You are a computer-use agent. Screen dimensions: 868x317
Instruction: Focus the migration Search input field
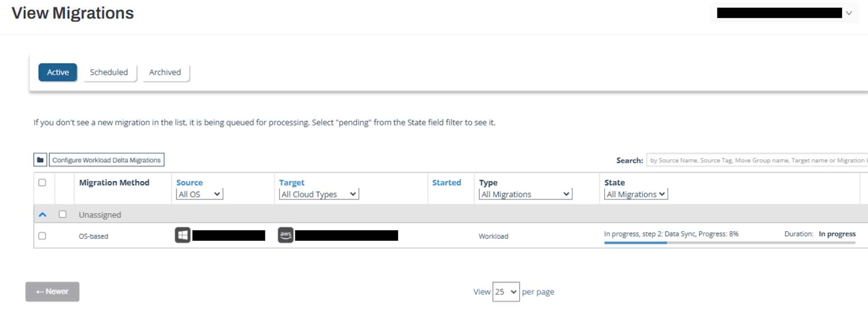[x=757, y=160]
